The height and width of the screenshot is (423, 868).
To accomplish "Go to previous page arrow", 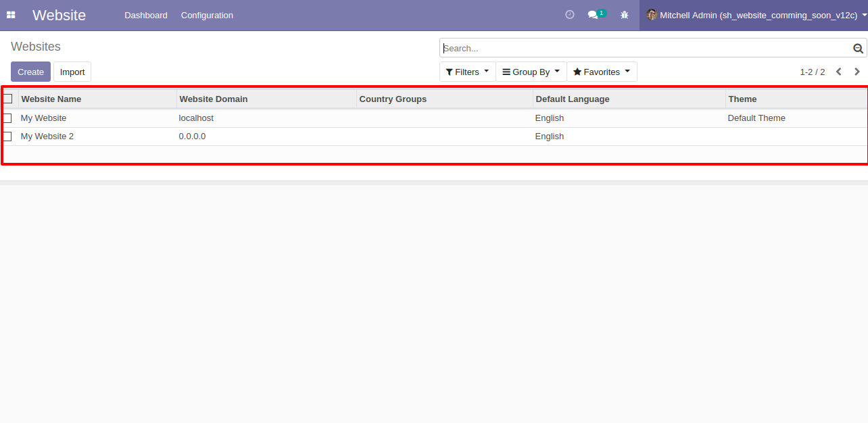I will (838, 72).
